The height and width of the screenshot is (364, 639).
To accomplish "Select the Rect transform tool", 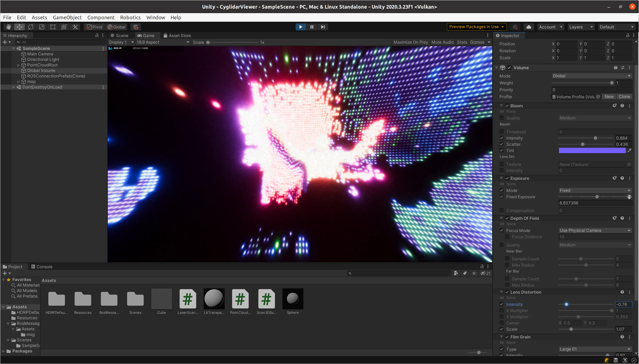I will coord(53,27).
